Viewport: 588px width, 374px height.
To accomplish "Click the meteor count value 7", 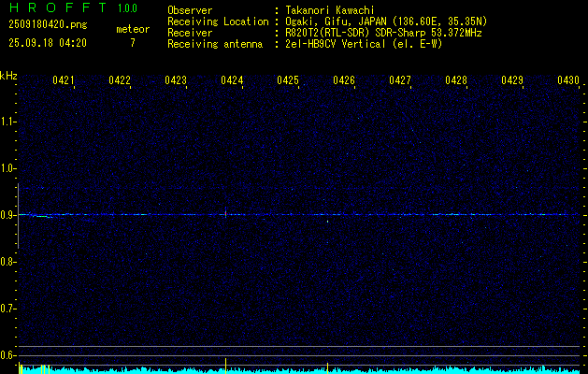I will pos(133,43).
